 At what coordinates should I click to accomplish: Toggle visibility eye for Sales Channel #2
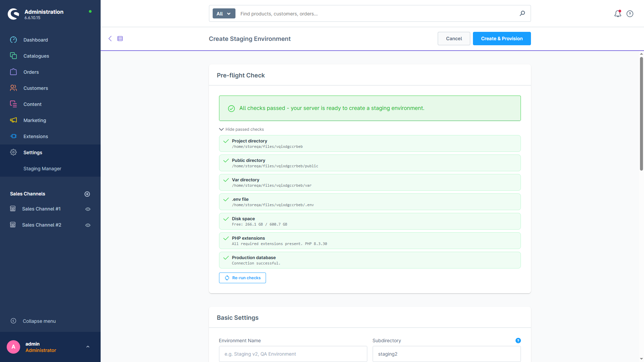pyautogui.click(x=88, y=225)
